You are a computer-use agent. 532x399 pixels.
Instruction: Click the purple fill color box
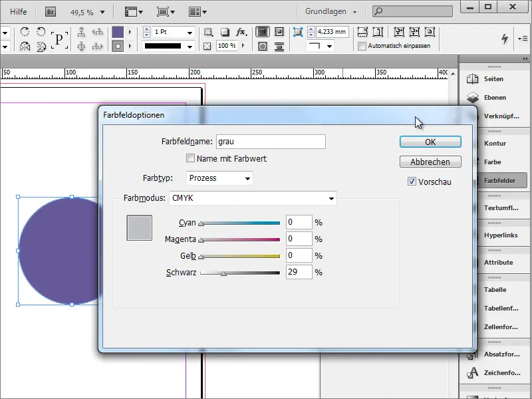click(118, 32)
